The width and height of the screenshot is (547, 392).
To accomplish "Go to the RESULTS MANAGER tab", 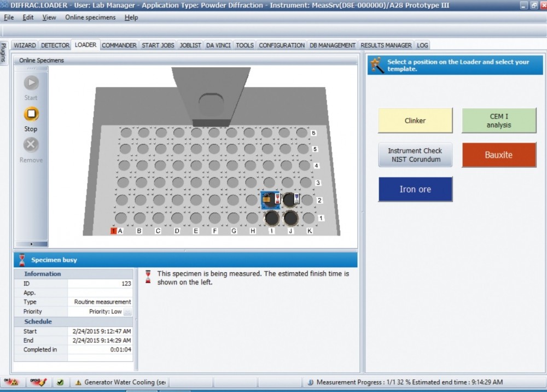I will point(386,45).
